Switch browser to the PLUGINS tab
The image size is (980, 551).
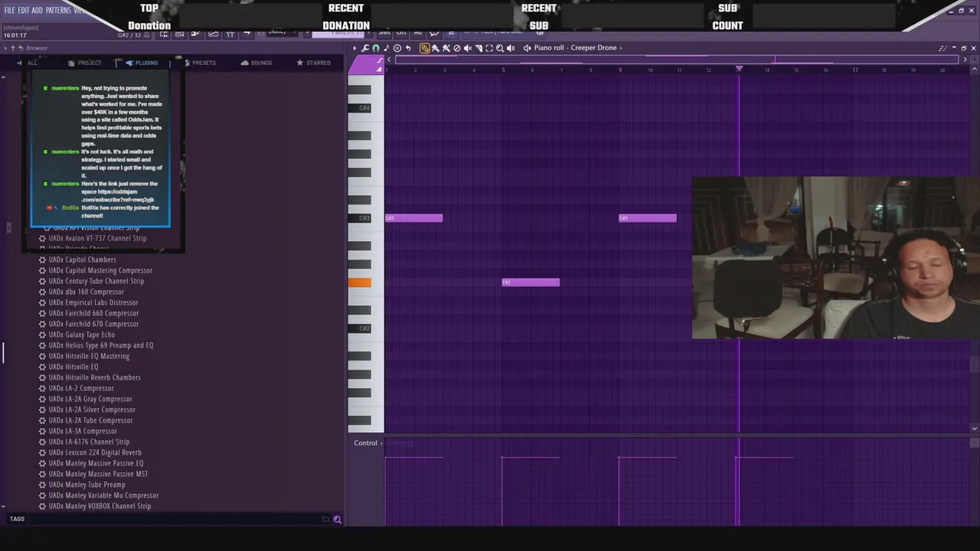pyautogui.click(x=142, y=63)
